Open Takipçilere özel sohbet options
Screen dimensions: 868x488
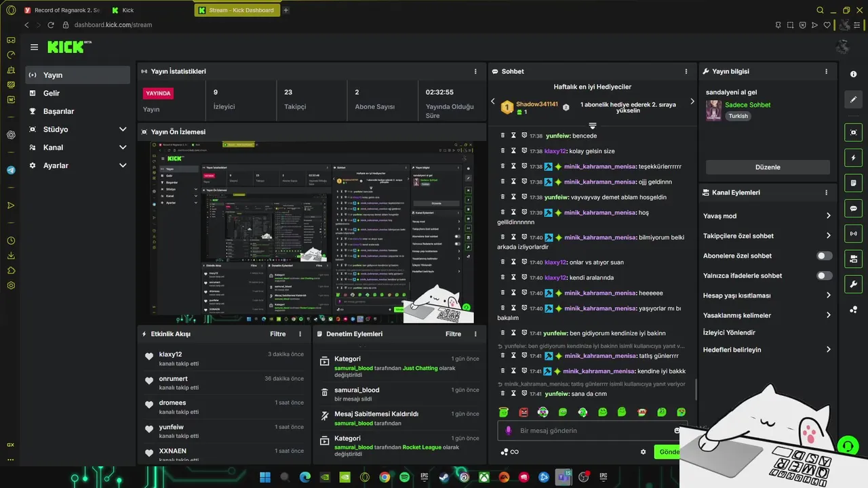[767, 236]
